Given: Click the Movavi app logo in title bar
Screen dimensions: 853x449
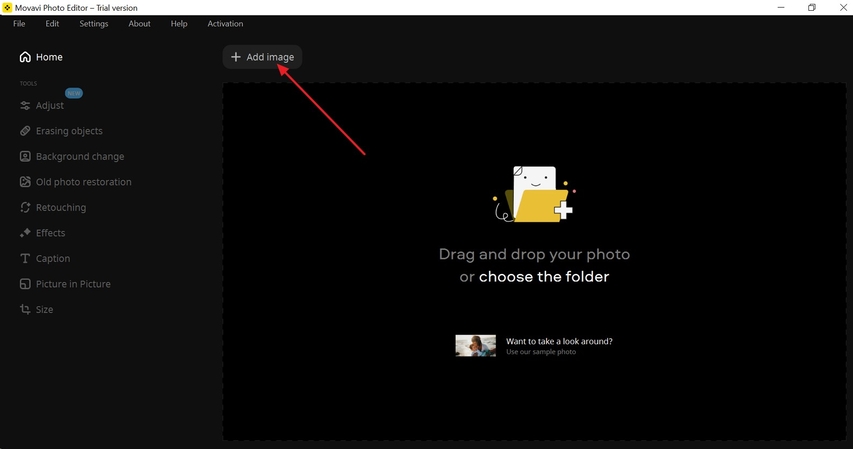Looking at the screenshot, I should click(x=7, y=8).
